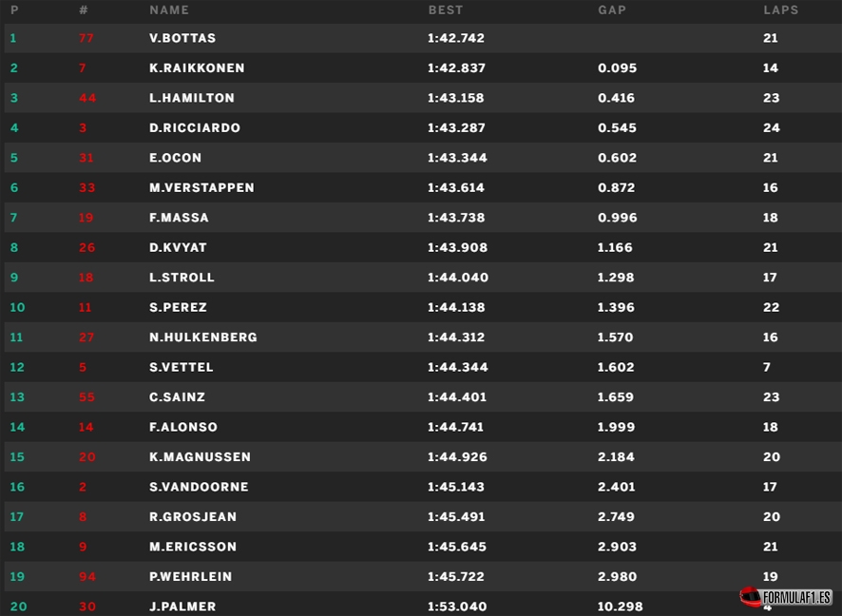842x616 pixels.
Task: Select position 10 S.PEREZ row
Action: point(421,307)
